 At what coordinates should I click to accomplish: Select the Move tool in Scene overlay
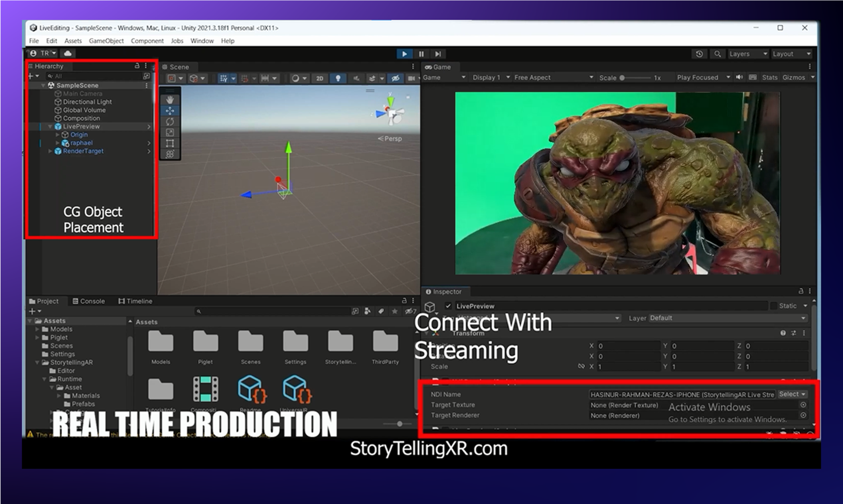(x=170, y=111)
